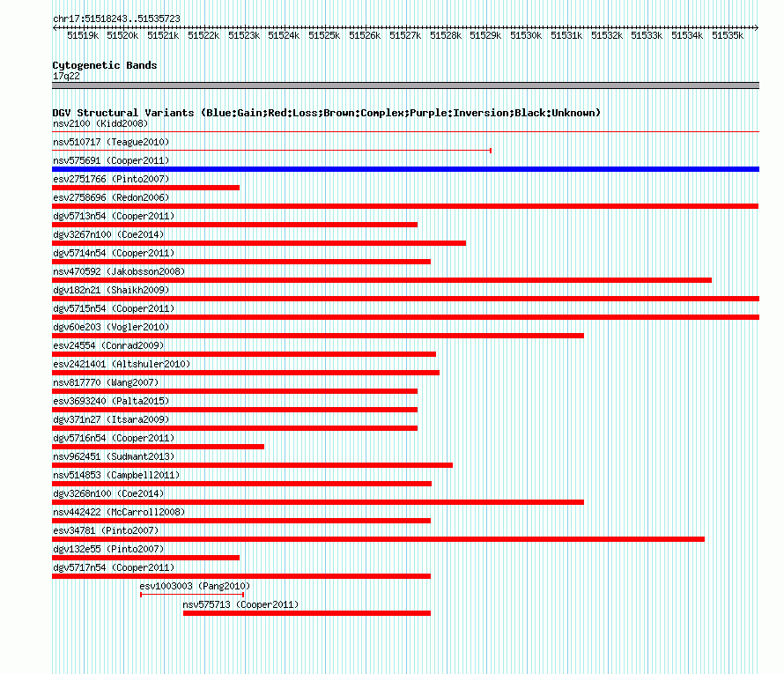The image size is (784, 674).
Task: Click the dgv60e203 (Vogler2010) label
Action: 111,327
